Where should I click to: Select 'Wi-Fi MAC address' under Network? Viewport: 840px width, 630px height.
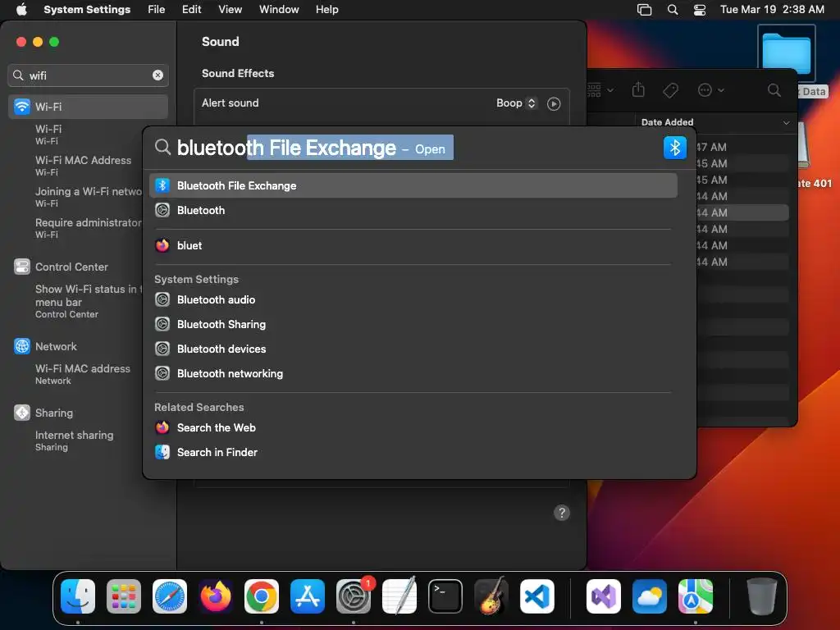83,374
